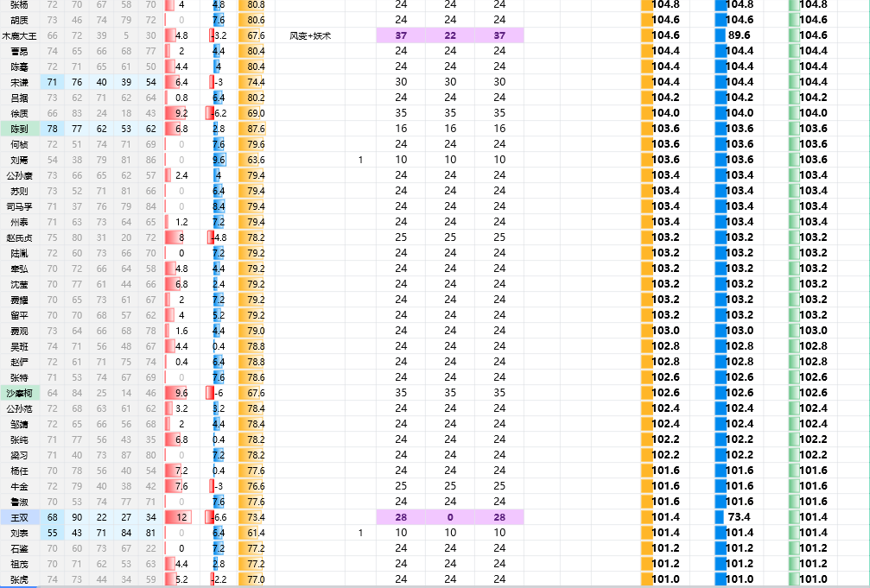Click the 风变+妖术 skill cell

pos(310,35)
